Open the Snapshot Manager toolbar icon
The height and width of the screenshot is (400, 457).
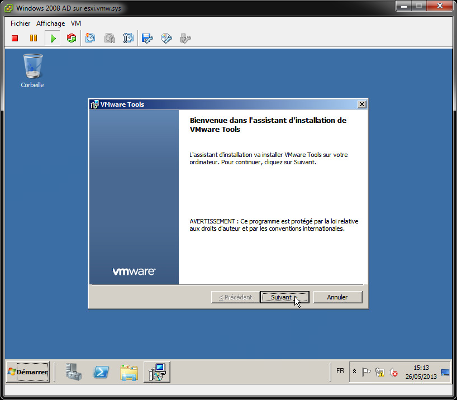[x=128, y=38]
